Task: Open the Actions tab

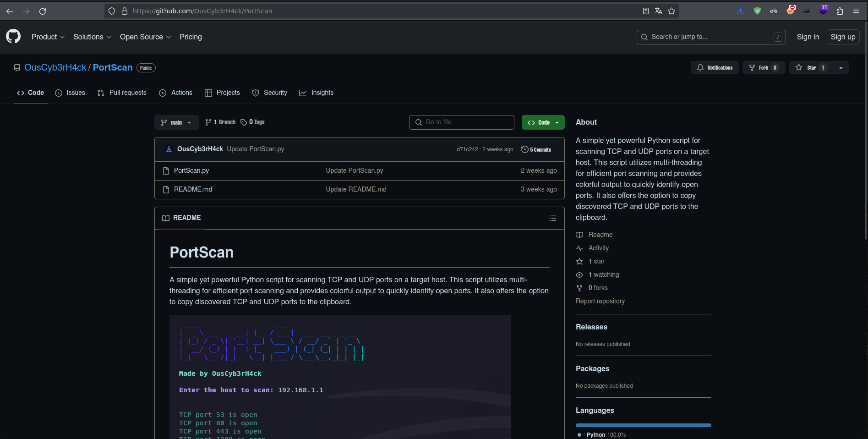Action: click(x=175, y=93)
